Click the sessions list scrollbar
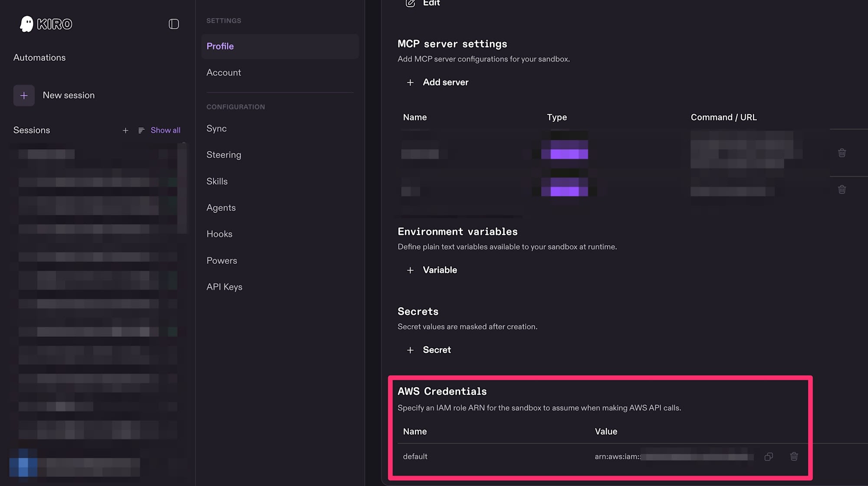This screenshot has width=868, height=486. click(x=182, y=189)
